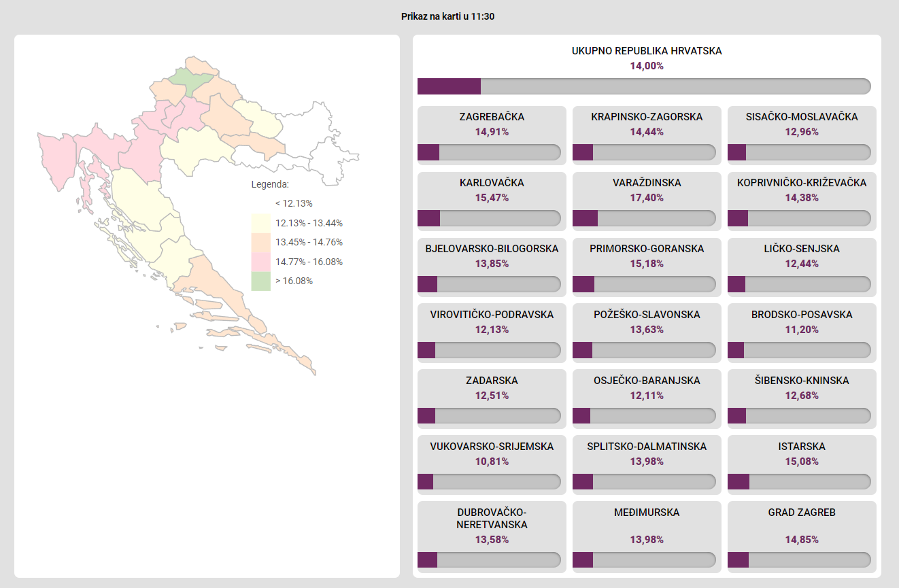Screen dimensions: 899x588
Task: Click the Brodsko-Posavska 11,20% card
Action: 802,333
